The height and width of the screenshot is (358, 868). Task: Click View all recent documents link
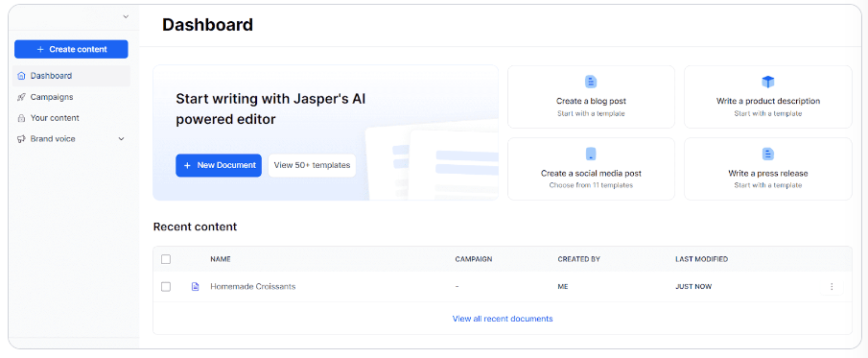[503, 319]
